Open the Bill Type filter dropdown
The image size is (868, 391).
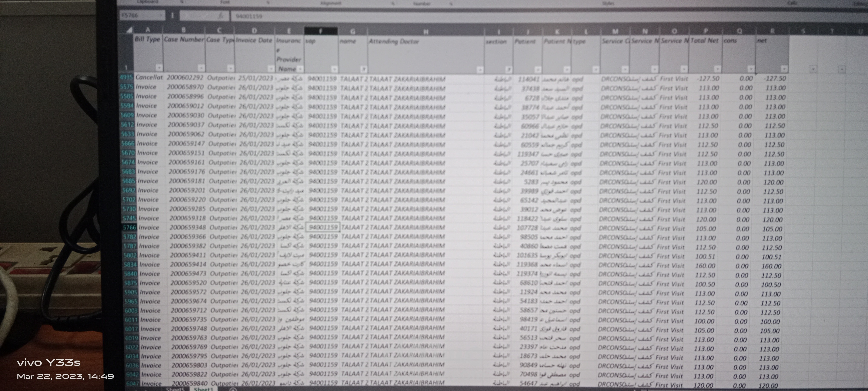coord(159,68)
